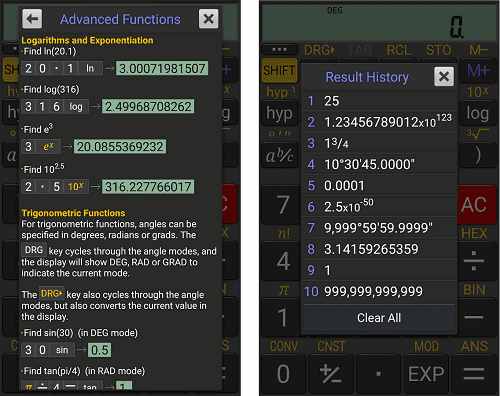Tap the equals key
500x396 pixels.
tap(473, 373)
